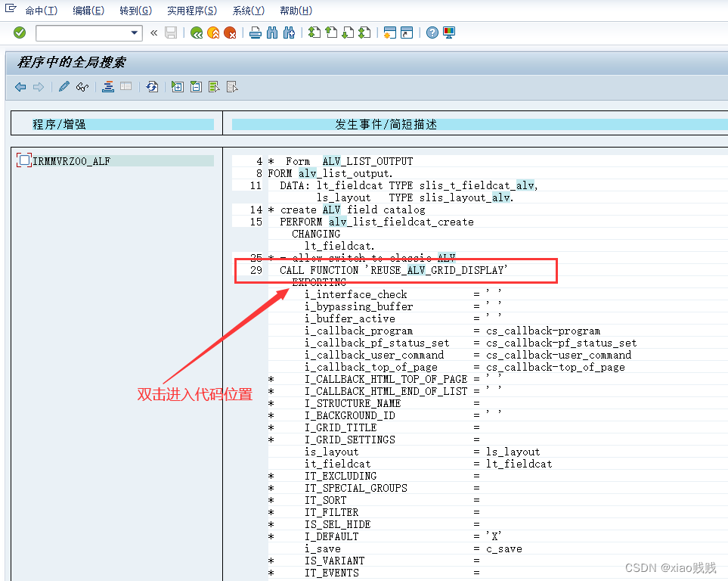Click the green checkmark confirm icon

[20, 33]
